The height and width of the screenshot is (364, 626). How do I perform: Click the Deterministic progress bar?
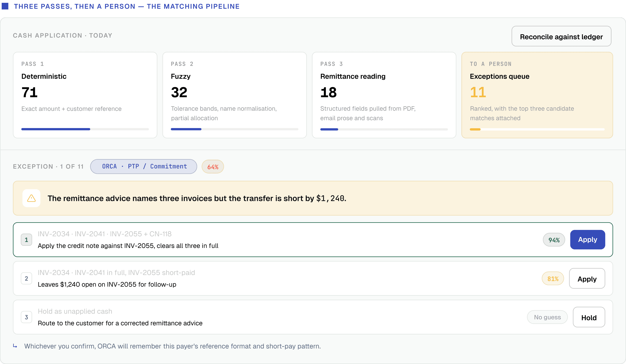85,129
